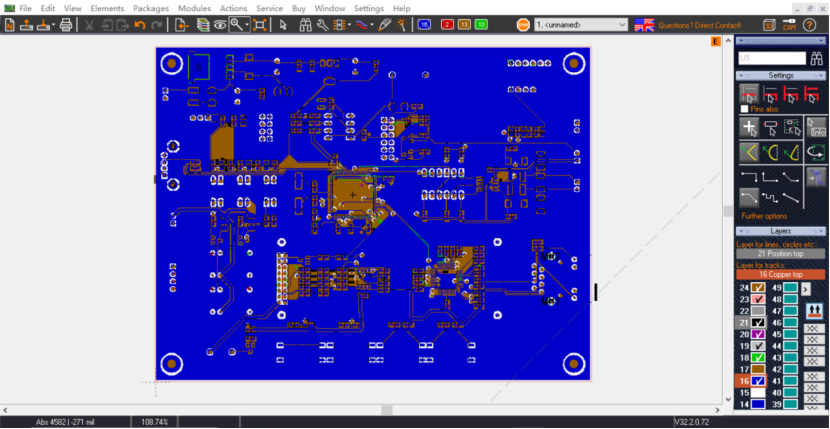Click the blue layer 16 toolbar button
The height and width of the screenshot is (429, 830).
point(423,24)
